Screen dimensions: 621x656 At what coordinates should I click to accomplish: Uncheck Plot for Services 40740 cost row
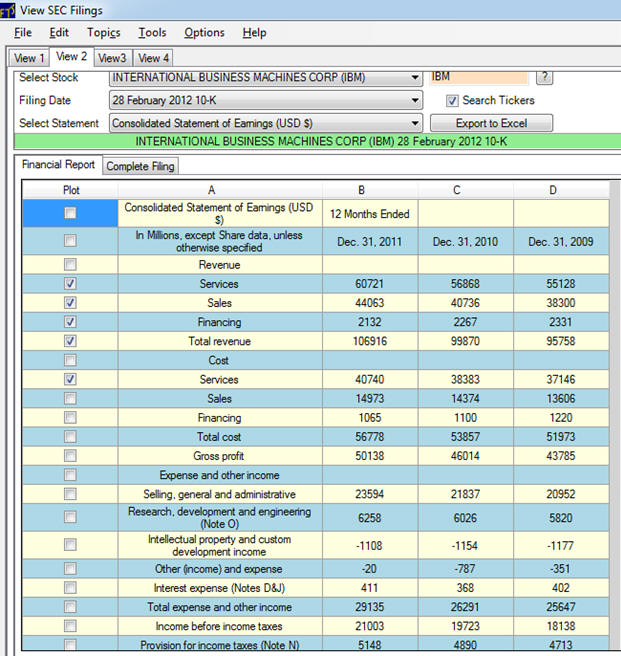70,379
